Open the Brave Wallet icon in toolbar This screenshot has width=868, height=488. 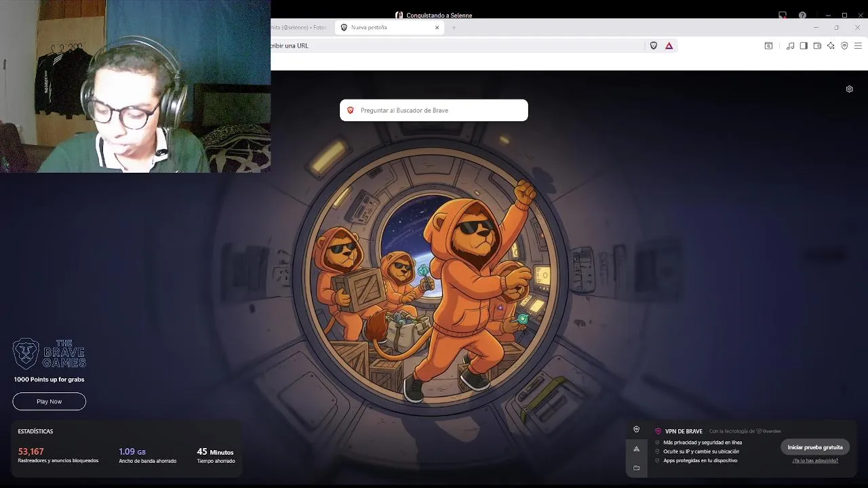pos(817,45)
